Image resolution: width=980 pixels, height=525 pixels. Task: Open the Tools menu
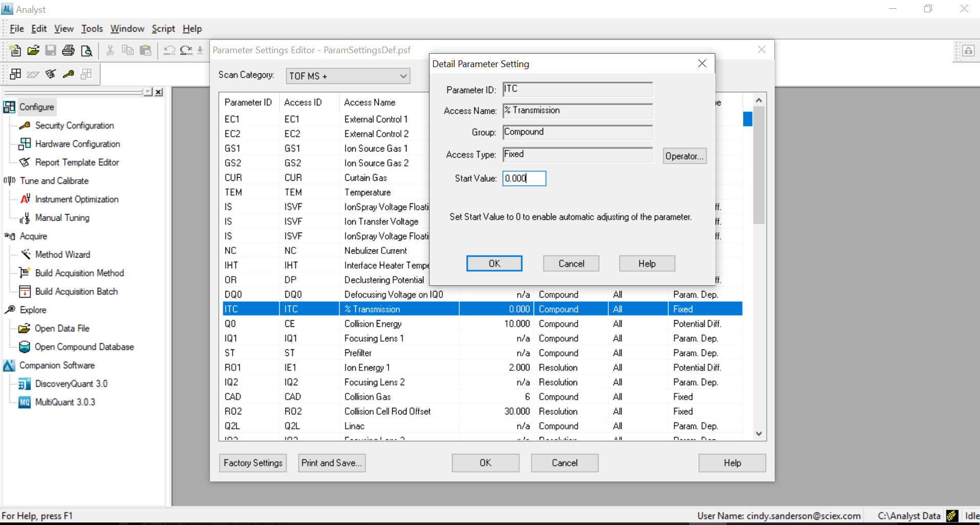click(92, 29)
